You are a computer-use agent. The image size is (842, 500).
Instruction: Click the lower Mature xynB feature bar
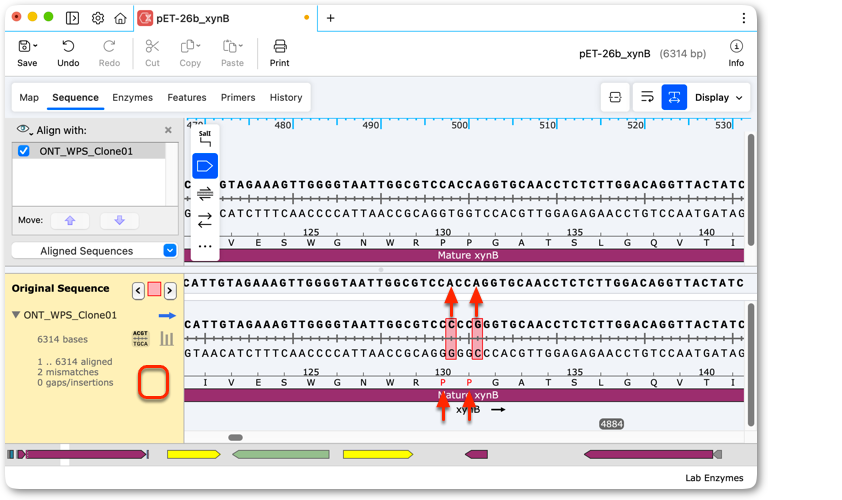(x=464, y=395)
